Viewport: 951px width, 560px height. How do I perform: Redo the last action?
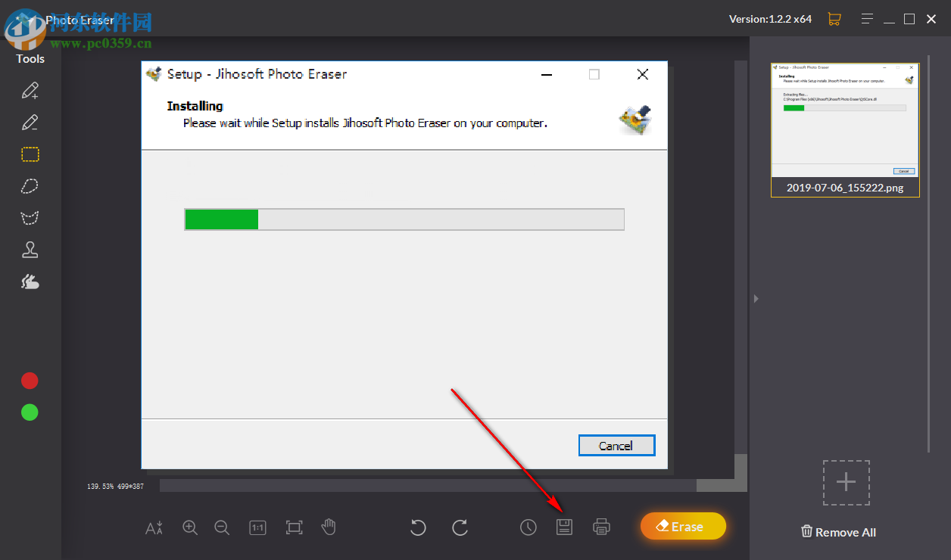(x=460, y=527)
